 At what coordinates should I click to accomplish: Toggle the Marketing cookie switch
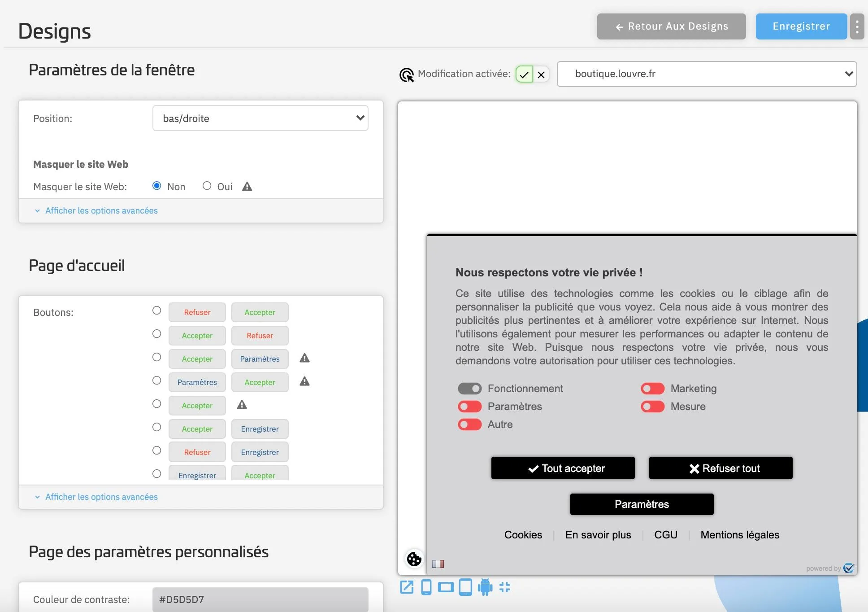click(652, 389)
